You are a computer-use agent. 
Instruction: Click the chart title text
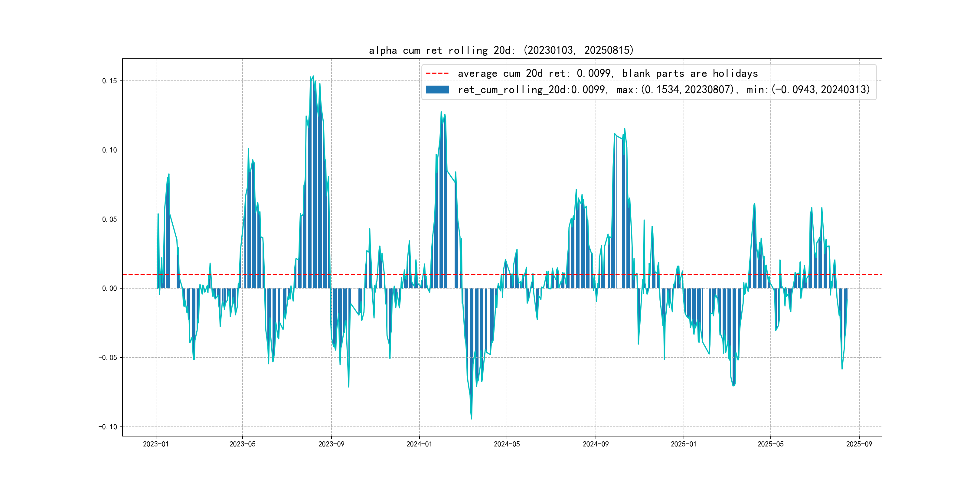501,50
